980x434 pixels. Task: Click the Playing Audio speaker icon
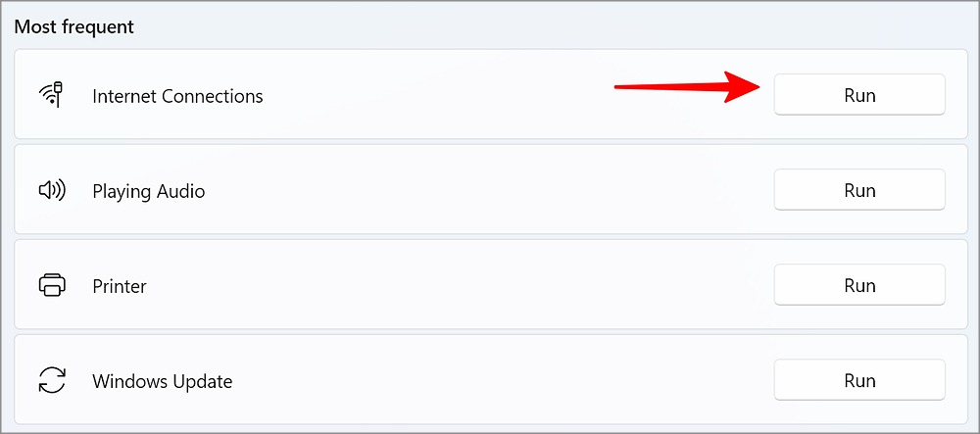coord(51,191)
